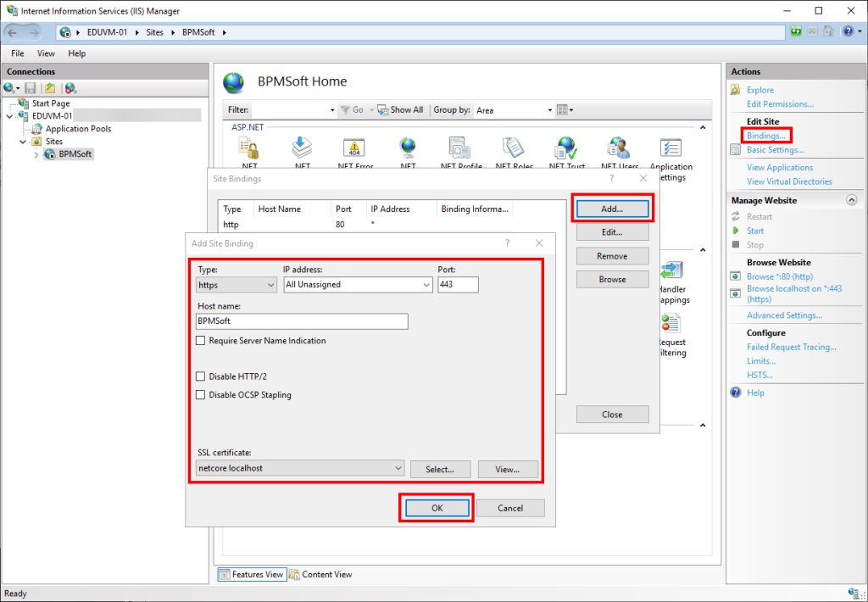Click the Port field showing 443

tap(458, 285)
